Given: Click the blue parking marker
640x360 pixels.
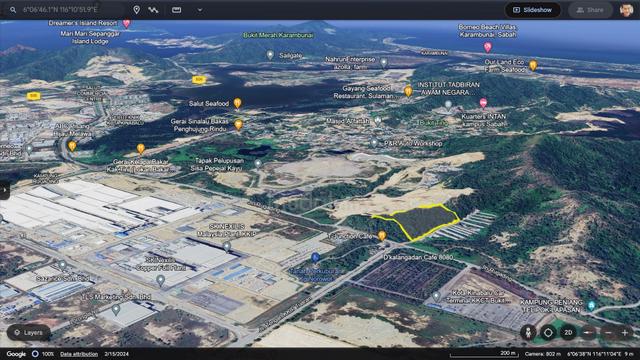Looking at the screenshot, I should pos(315,258).
